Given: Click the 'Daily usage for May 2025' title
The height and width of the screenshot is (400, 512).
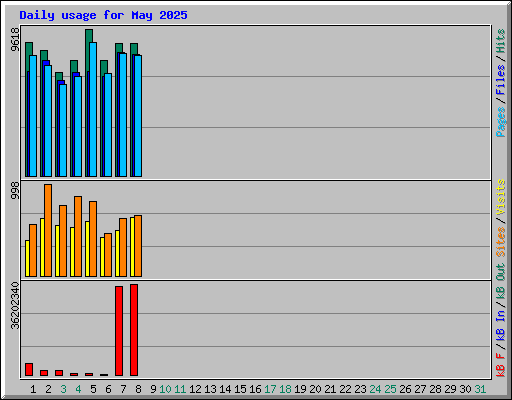Looking at the screenshot, I should tap(103, 15).
